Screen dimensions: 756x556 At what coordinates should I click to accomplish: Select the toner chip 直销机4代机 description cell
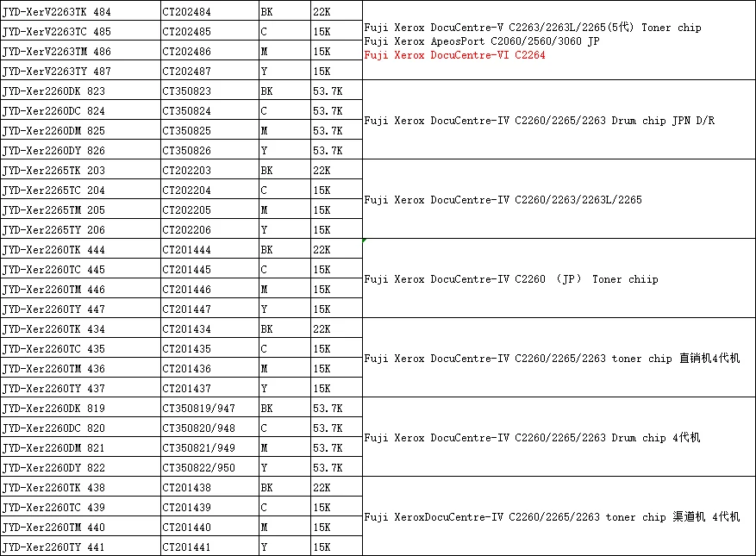[x=552, y=359]
